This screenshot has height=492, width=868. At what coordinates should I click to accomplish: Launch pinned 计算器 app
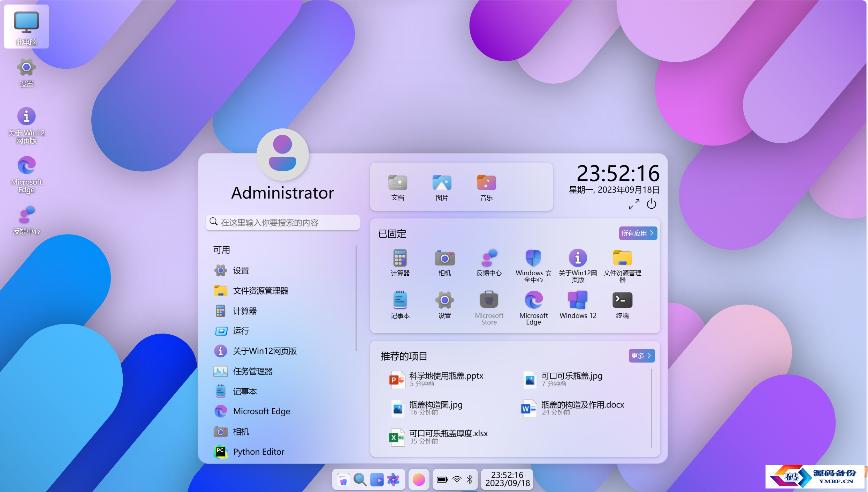(400, 263)
